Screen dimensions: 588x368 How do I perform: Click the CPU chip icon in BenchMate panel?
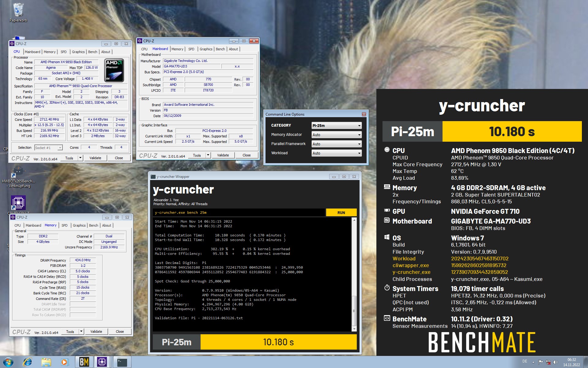tap(387, 150)
